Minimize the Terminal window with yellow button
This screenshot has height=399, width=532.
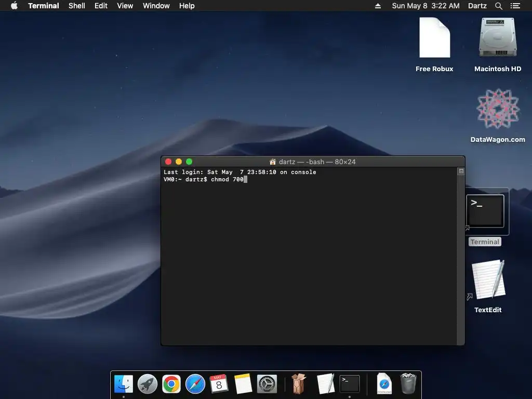pyautogui.click(x=179, y=162)
